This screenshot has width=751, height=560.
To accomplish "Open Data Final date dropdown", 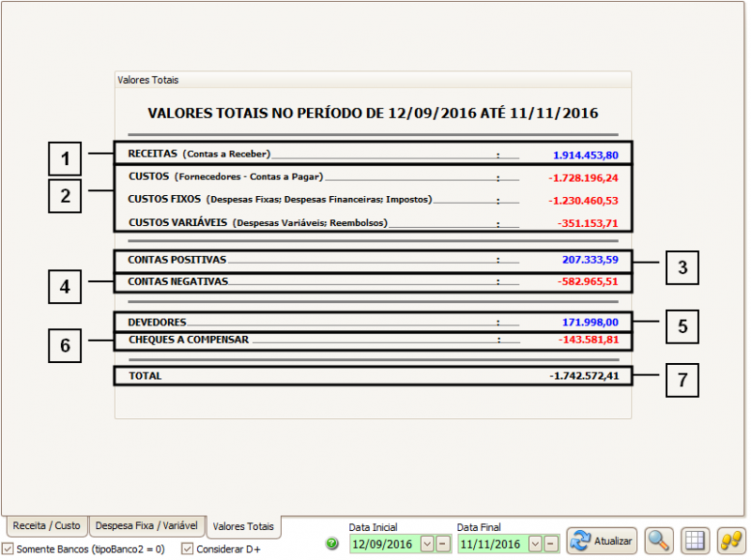I will (535, 544).
